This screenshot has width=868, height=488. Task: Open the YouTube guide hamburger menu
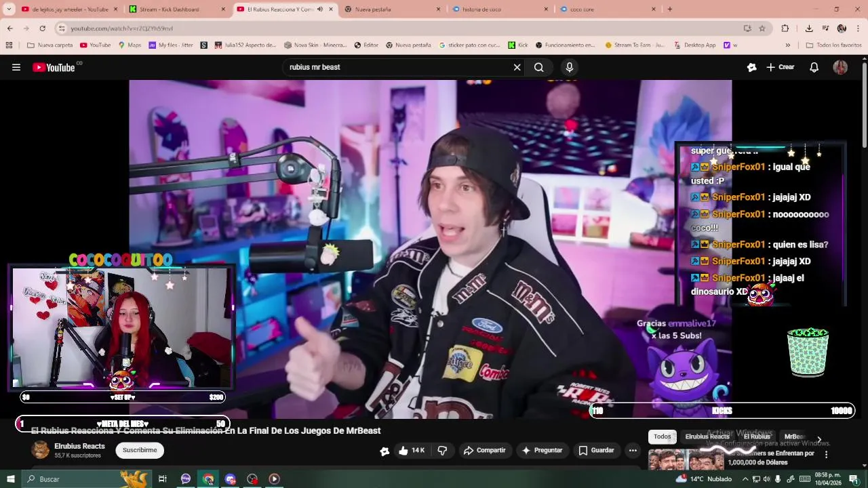coord(16,67)
